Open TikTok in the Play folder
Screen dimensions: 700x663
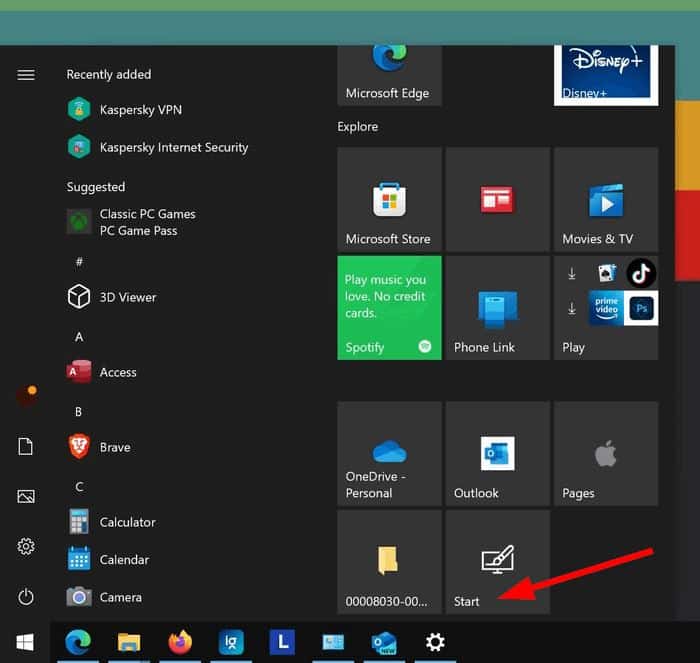point(641,273)
